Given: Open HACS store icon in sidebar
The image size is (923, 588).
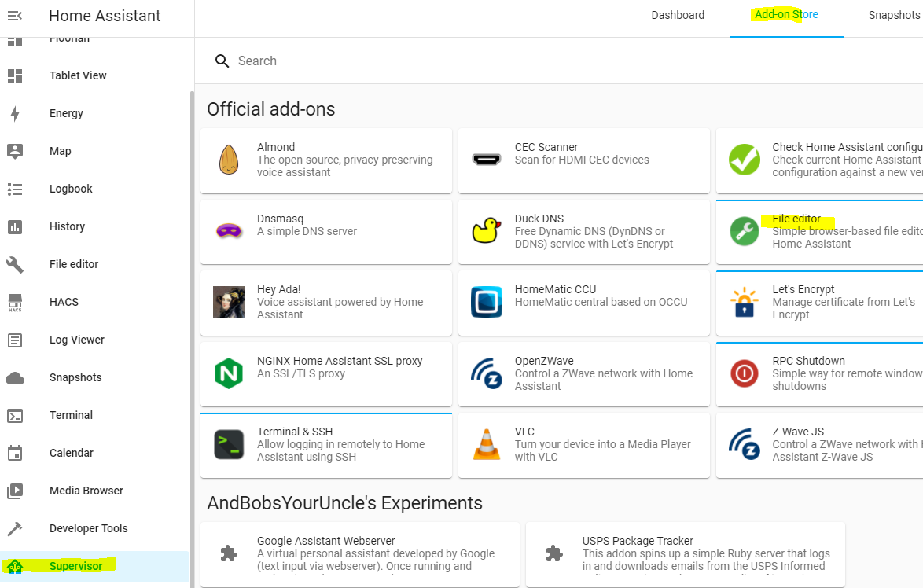Looking at the screenshot, I should click(x=15, y=303).
